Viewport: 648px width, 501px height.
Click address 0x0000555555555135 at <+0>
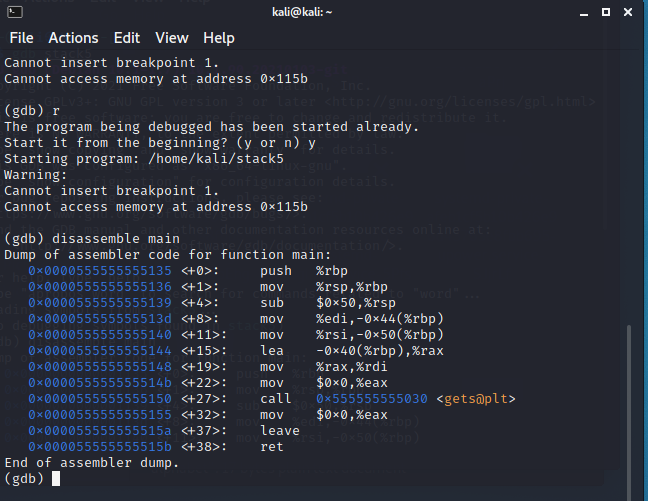click(100, 271)
